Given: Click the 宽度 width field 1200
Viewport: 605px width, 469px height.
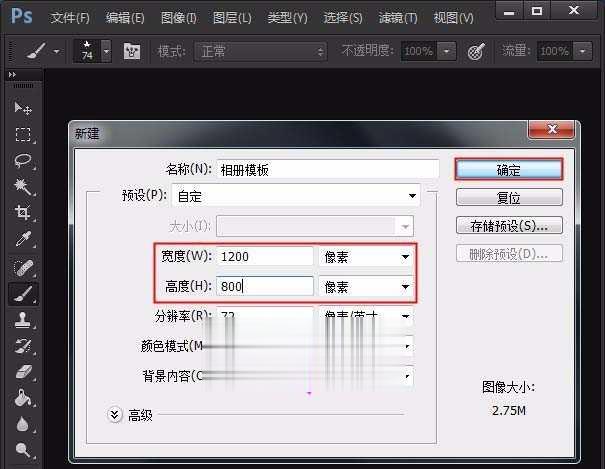Looking at the screenshot, I should pyautogui.click(x=265, y=256).
